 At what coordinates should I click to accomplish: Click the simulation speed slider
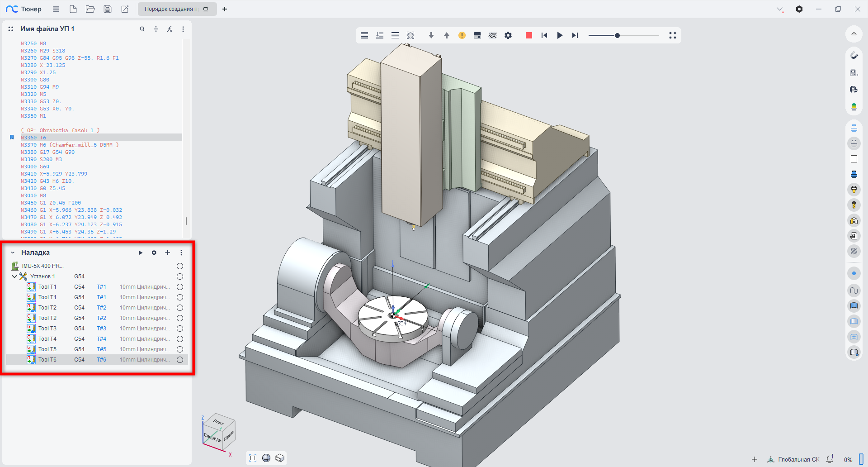click(617, 35)
